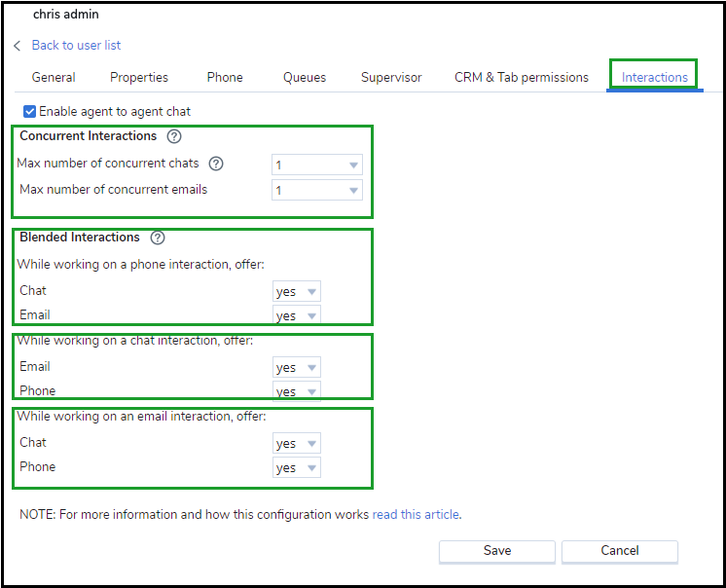Image resolution: width=726 pixels, height=588 pixels.
Task: Click the Concurrent Interactions heading
Action: click(88, 136)
